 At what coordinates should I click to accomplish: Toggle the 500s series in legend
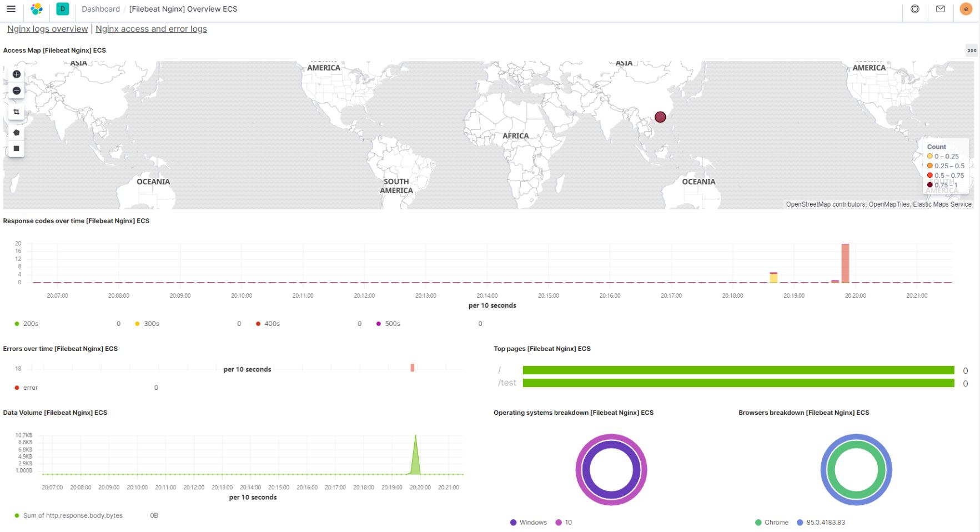click(x=389, y=324)
